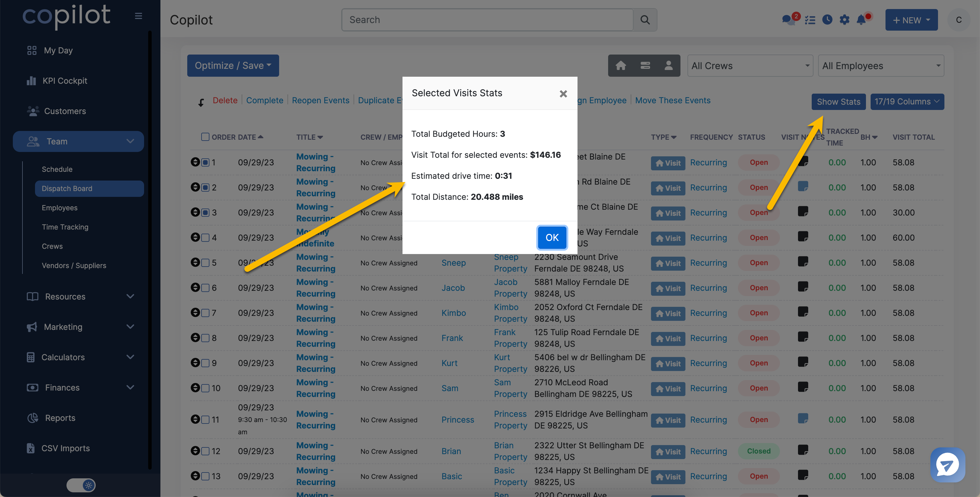Open the settings gear icon
The width and height of the screenshot is (980, 497).
click(844, 20)
